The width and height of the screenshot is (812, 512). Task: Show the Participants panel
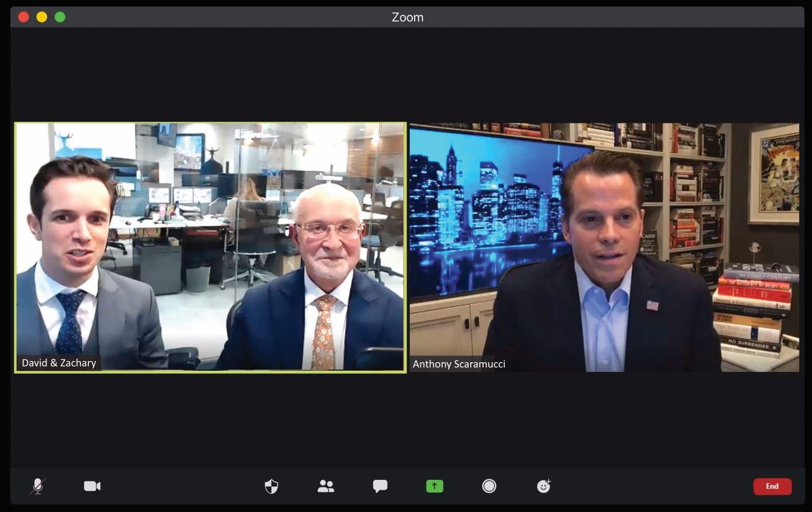pyautogui.click(x=326, y=487)
